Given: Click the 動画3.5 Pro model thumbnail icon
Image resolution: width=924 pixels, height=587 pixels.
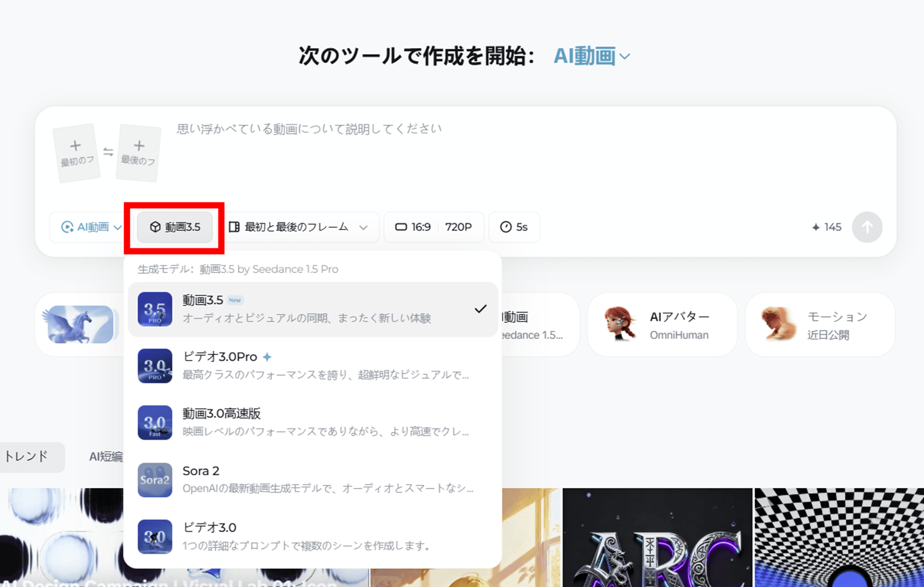Looking at the screenshot, I should (155, 309).
